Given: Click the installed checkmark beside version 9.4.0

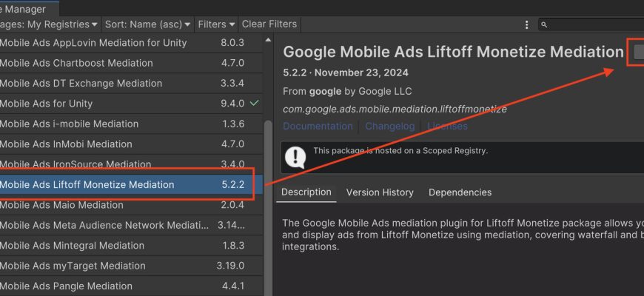Looking at the screenshot, I should click(255, 103).
